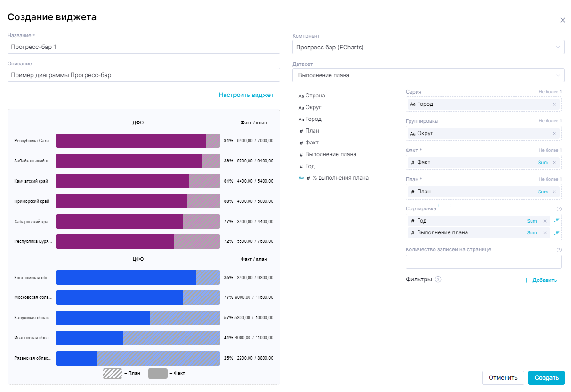Remove Город from the Серия field
This screenshot has width=571, height=392.
[554, 104]
